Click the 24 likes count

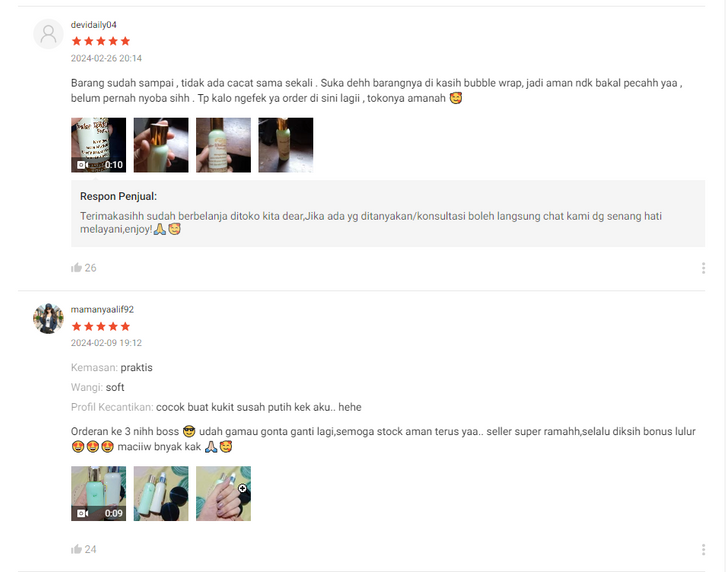click(91, 549)
